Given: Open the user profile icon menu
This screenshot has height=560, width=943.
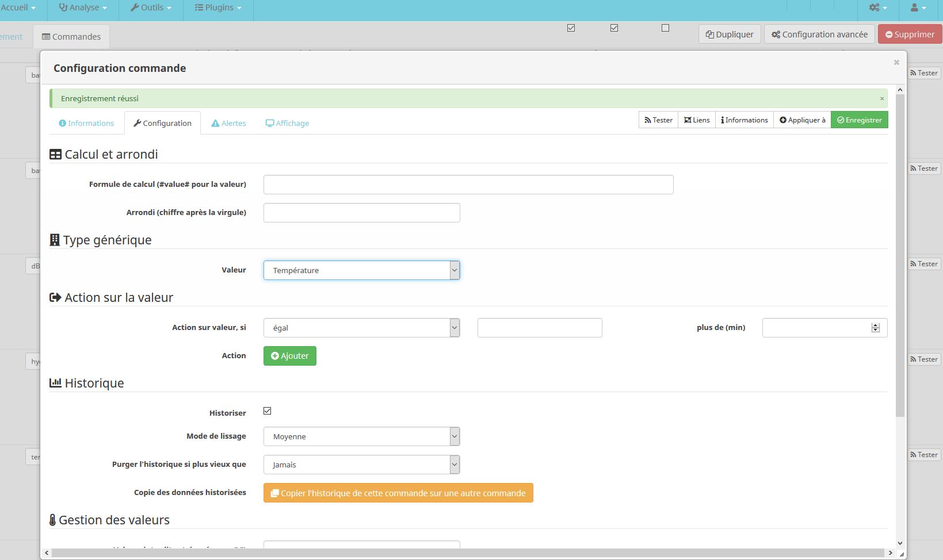Looking at the screenshot, I should (x=918, y=7).
